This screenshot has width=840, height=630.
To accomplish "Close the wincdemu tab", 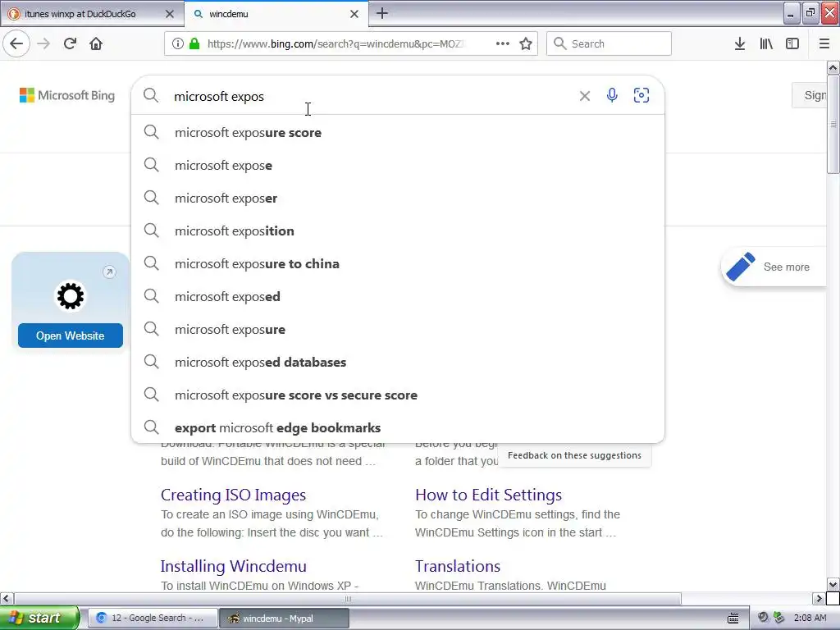I will 354,14.
